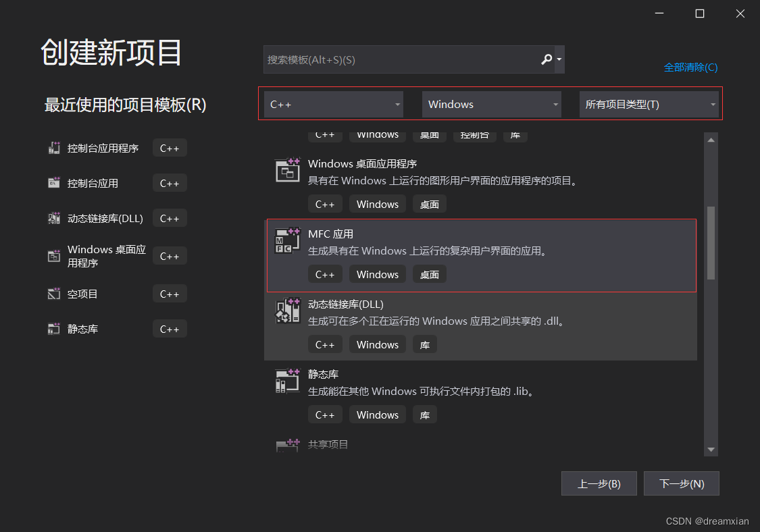
Task: Click the 下一步(N) button
Action: click(x=681, y=483)
